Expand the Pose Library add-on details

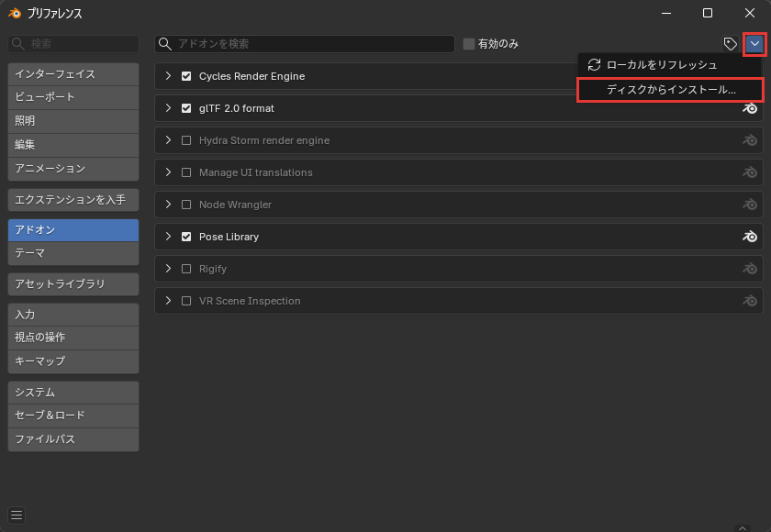point(168,237)
